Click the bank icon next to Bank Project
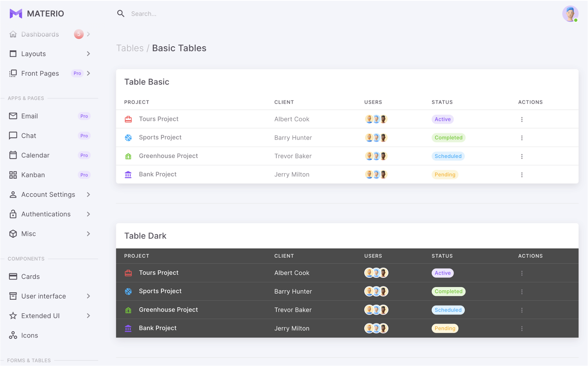588x366 pixels. coord(128,174)
